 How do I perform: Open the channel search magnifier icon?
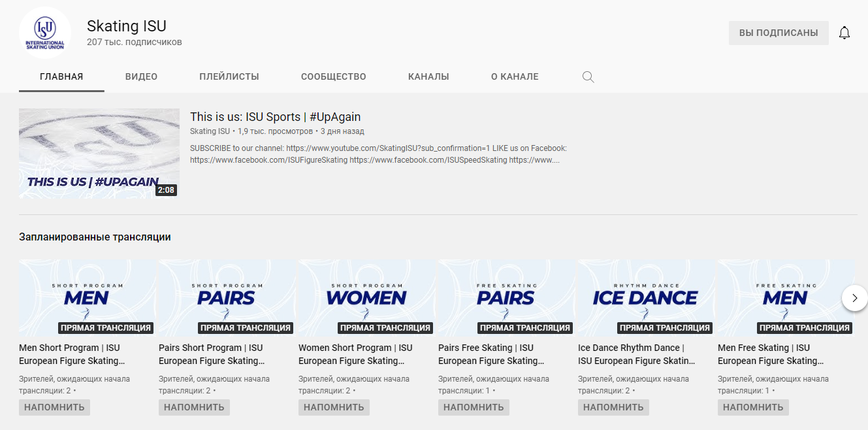588,77
